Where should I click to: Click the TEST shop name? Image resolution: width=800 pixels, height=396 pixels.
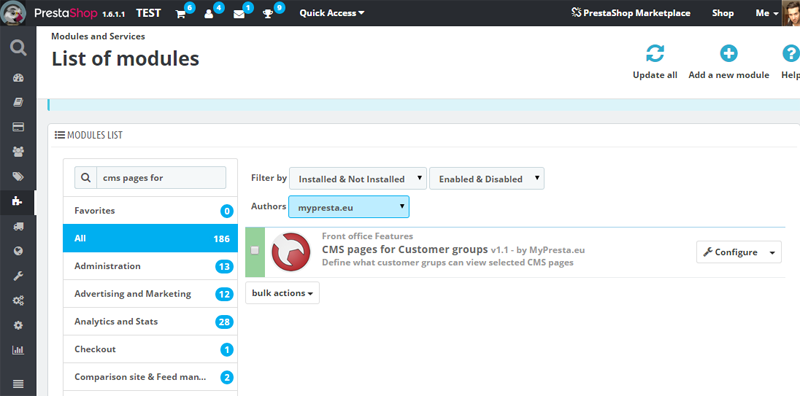[x=148, y=13]
